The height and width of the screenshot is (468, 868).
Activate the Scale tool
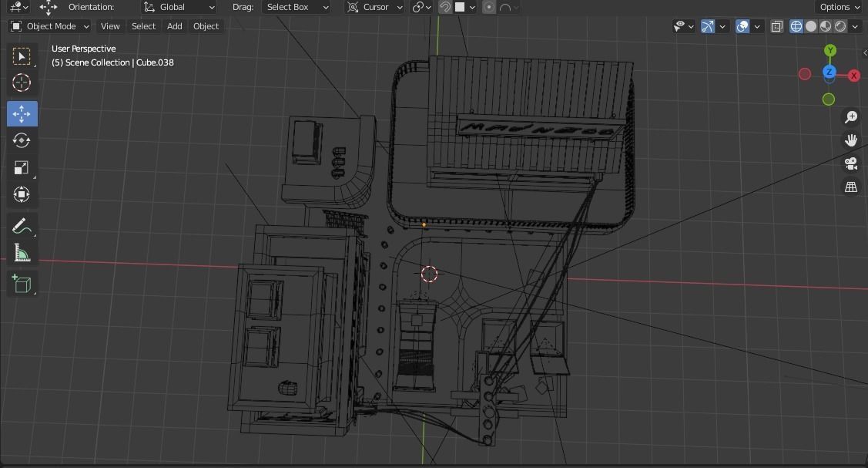coord(22,167)
